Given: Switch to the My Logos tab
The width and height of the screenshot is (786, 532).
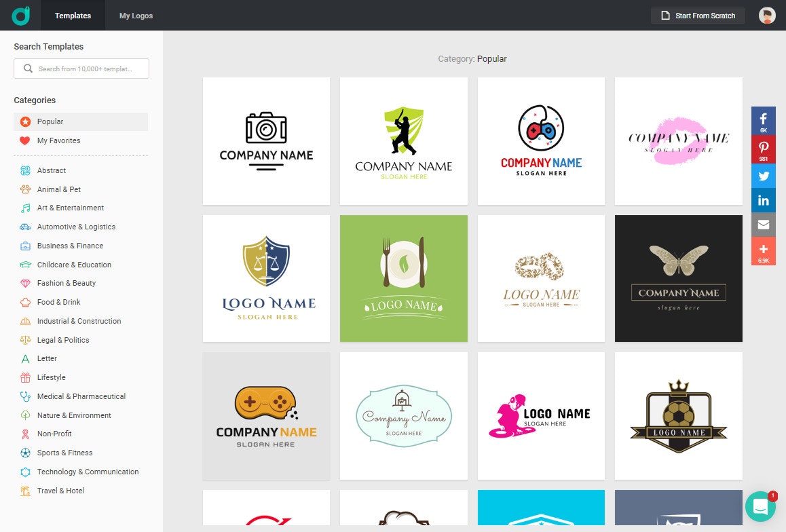Looking at the screenshot, I should 134,15.
